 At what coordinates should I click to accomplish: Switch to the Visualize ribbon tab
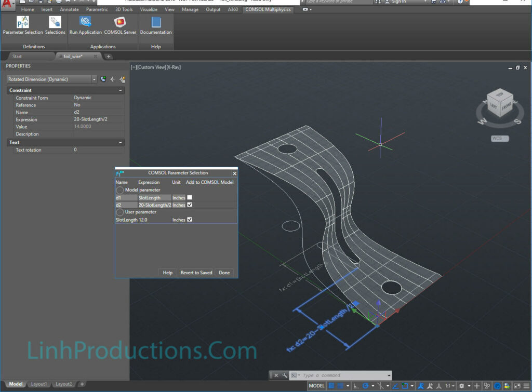click(149, 9)
